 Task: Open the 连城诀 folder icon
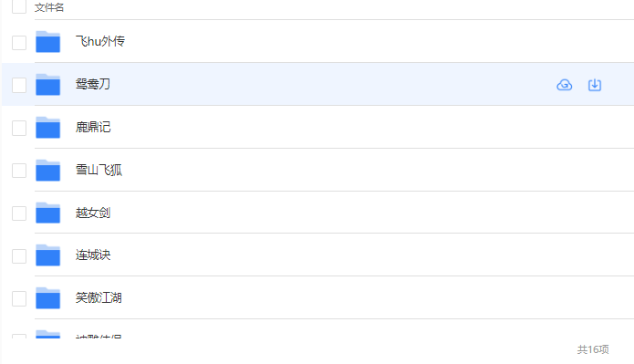coord(47,255)
